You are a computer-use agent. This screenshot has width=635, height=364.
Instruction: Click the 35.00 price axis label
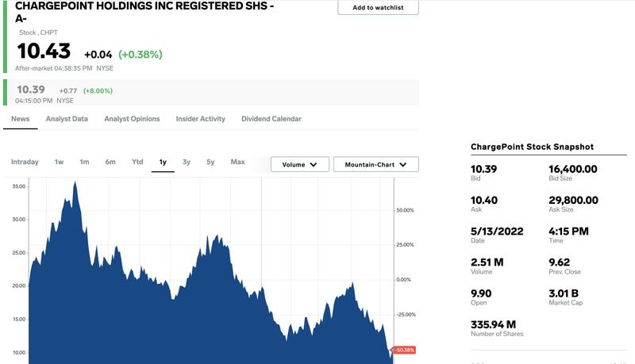coord(19,186)
